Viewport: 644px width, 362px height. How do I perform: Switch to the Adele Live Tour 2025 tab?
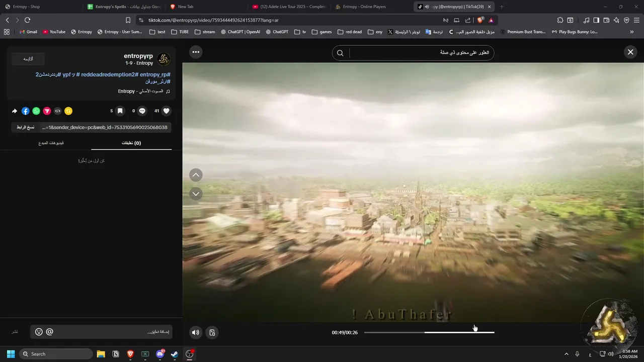(289, 7)
